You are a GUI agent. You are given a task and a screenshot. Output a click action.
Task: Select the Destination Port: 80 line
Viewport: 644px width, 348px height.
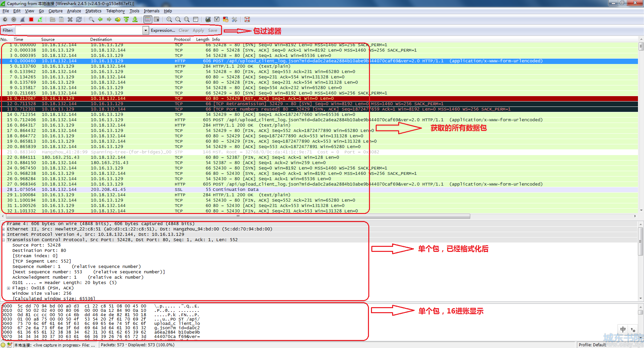click(x=39, y=251)
